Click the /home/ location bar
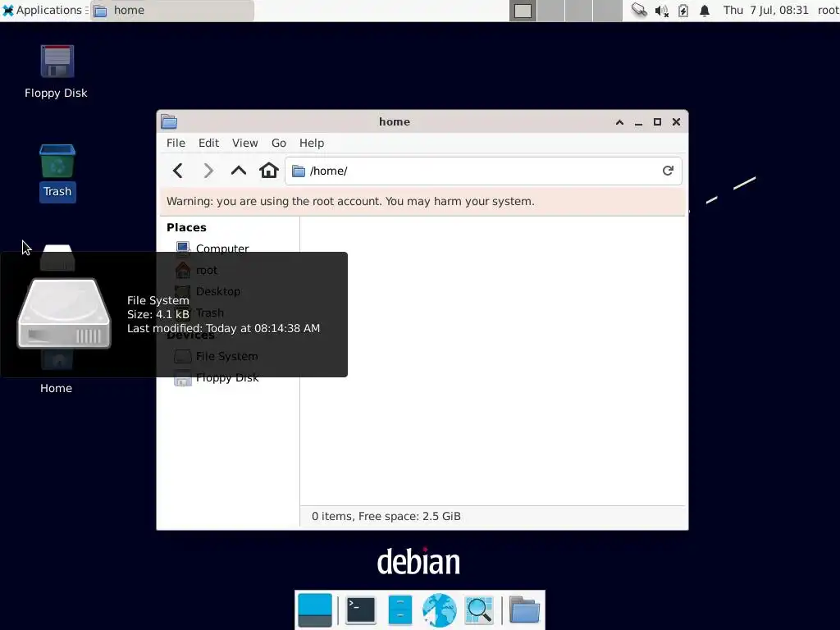 coord(483,171)
